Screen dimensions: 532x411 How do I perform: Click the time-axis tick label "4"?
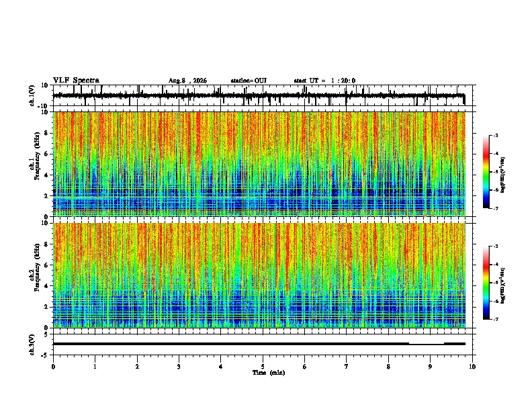tap(221, 367)
